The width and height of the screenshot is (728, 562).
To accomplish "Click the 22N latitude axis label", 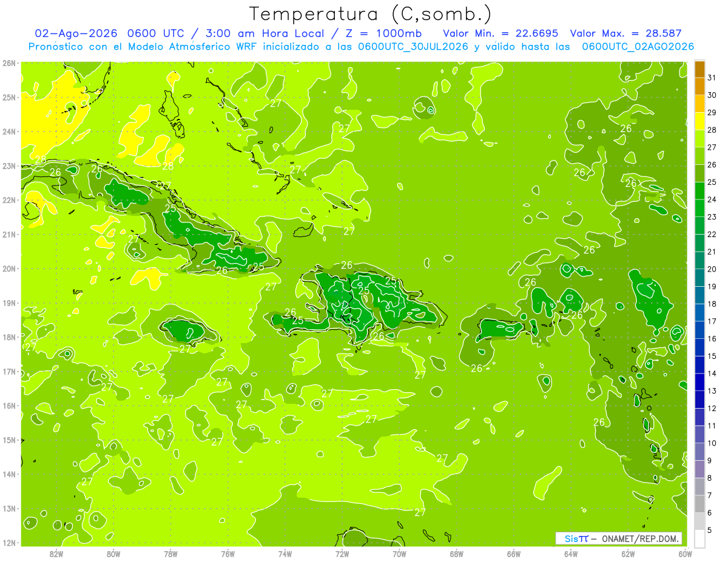I will point(9,200).
